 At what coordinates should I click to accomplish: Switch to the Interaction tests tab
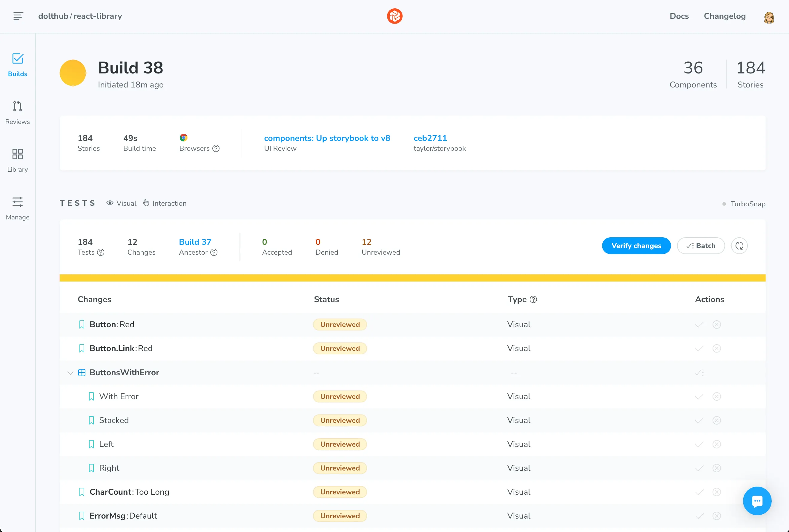[169, 203]
